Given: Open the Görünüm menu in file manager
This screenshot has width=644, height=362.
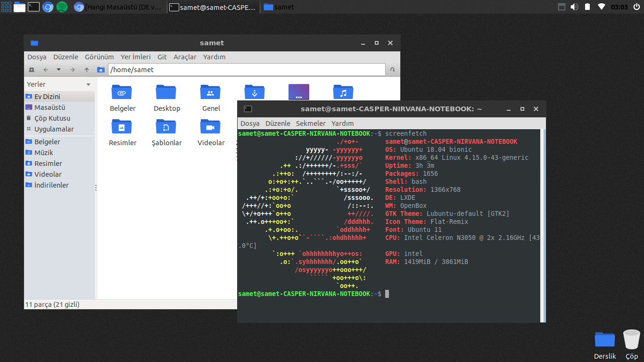Looking at the screenshot, I should [99, 57].
